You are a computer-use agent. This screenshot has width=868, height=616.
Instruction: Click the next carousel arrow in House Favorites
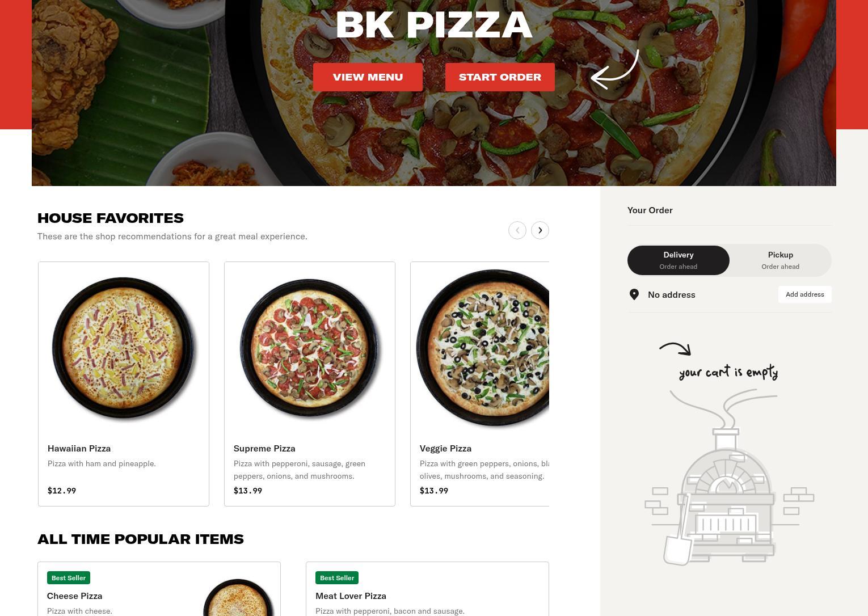pyautogui.click(x=540, y=230)
